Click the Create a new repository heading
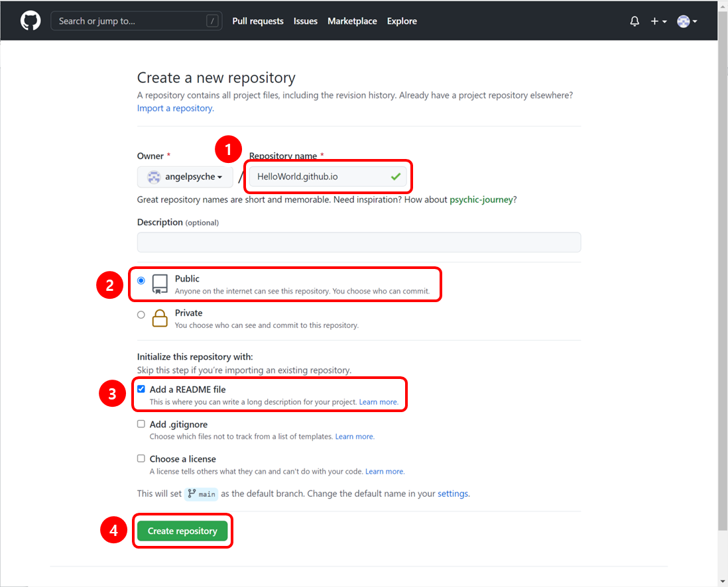728x587 pixels. (x=216, y=78)
